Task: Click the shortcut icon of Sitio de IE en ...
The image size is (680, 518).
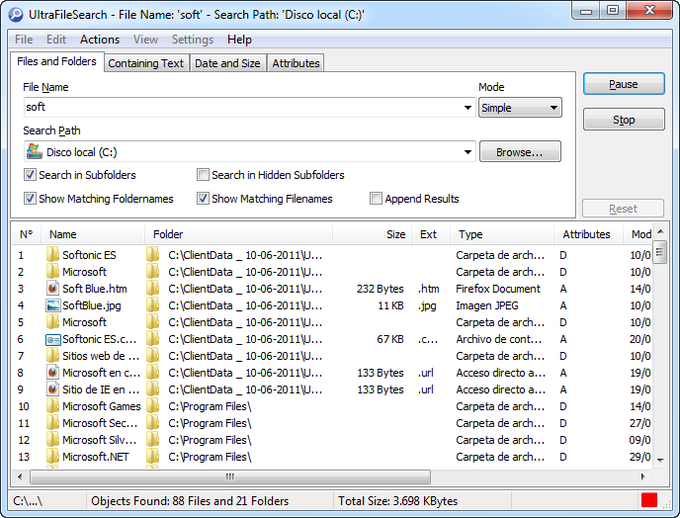Action: click(x=52, y=390)
